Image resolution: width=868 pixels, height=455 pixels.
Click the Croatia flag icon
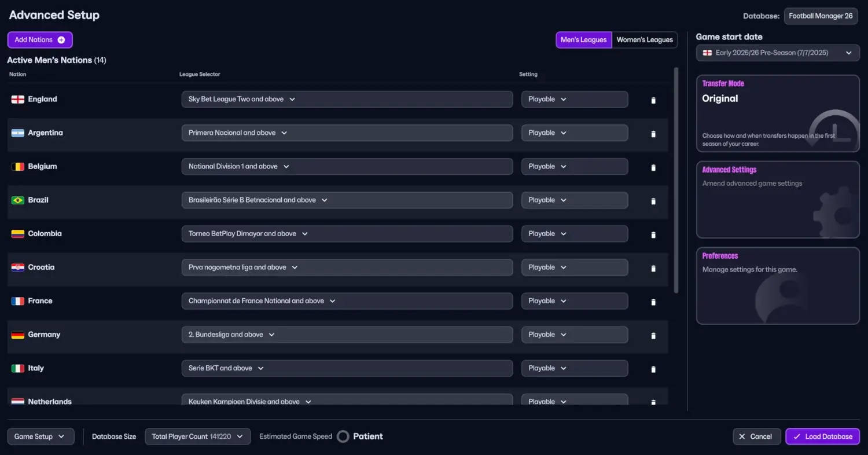(18, 267)
